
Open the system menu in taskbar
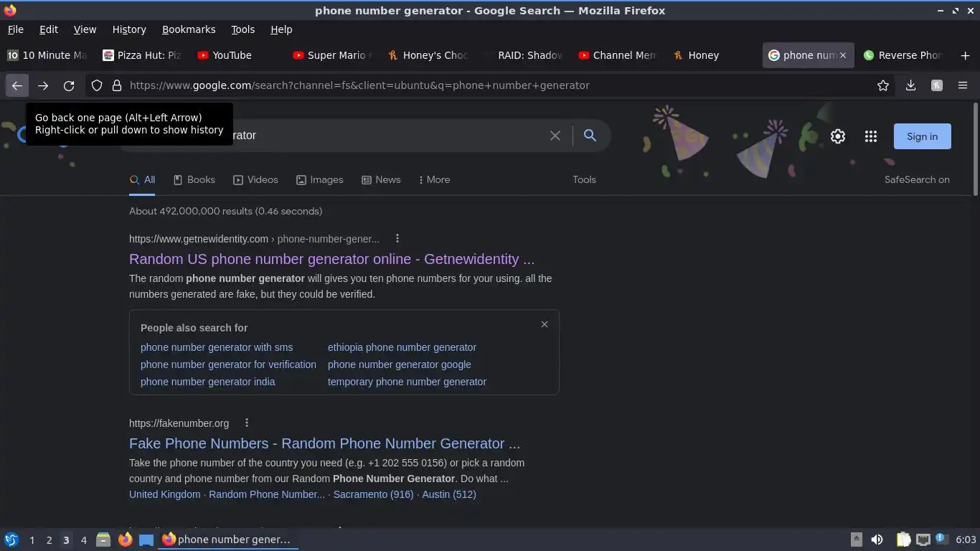coord(11,540)
